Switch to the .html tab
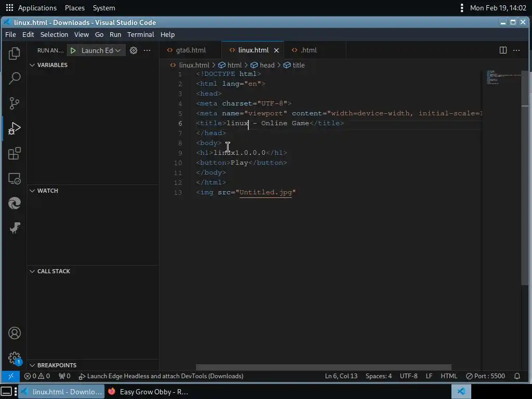The width and height of the screenshot is (532, 399). (315, 50)
